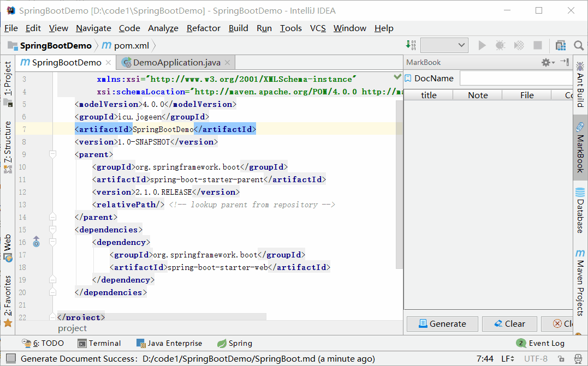
Task: Click the File column header
Action: (x=527, y=95)
